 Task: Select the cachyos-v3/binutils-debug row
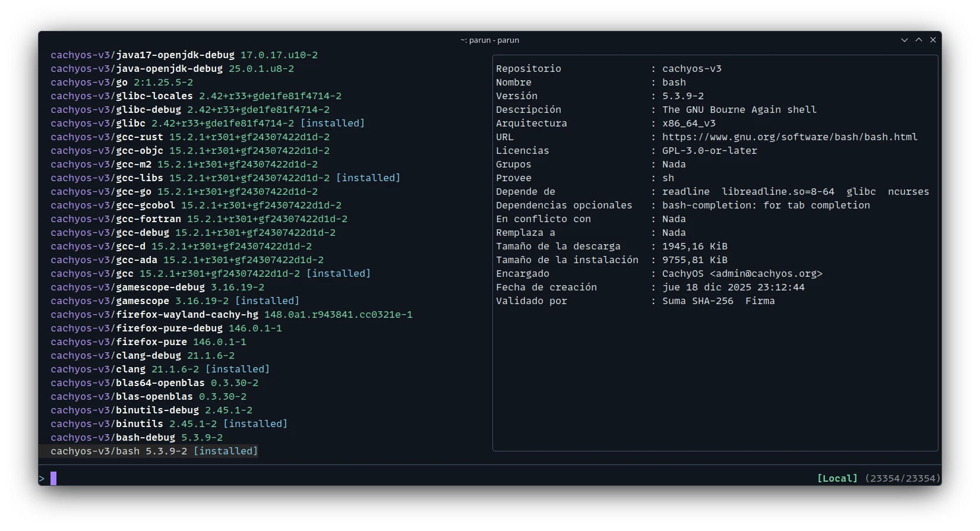tap(151, 410)
